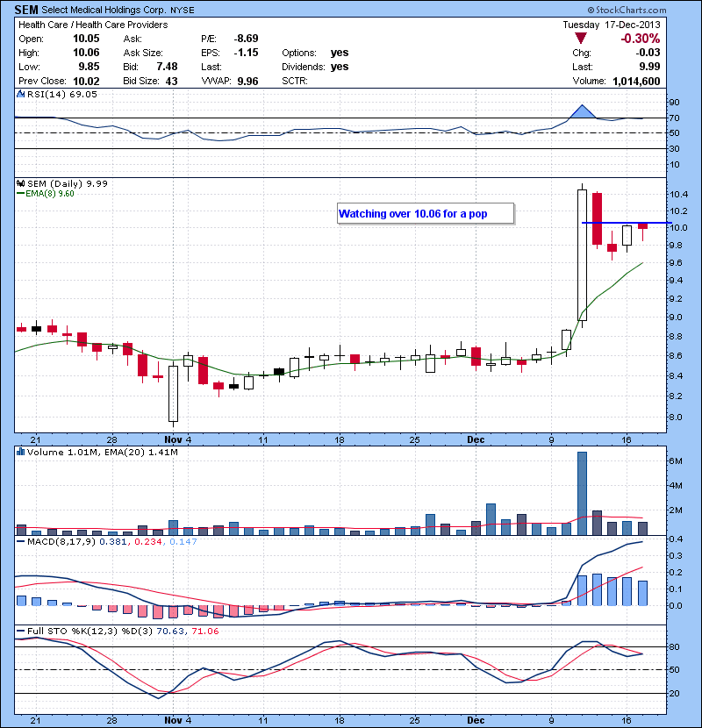Click the RSI overbought blue peak above 70
This screenshot has height=728, width=702.
tap(583, 112)
